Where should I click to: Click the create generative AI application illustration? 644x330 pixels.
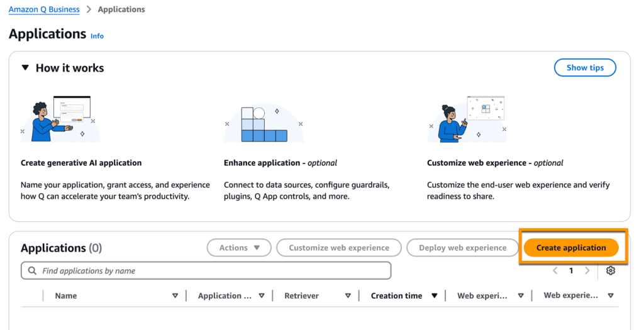(x=60, y=118)
